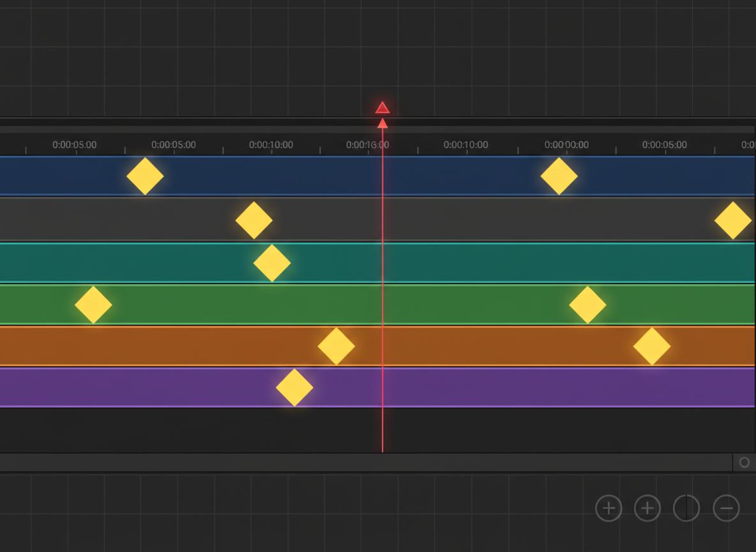
Task: Select the left keyframe on the orange track
Action: coord(336,346)
